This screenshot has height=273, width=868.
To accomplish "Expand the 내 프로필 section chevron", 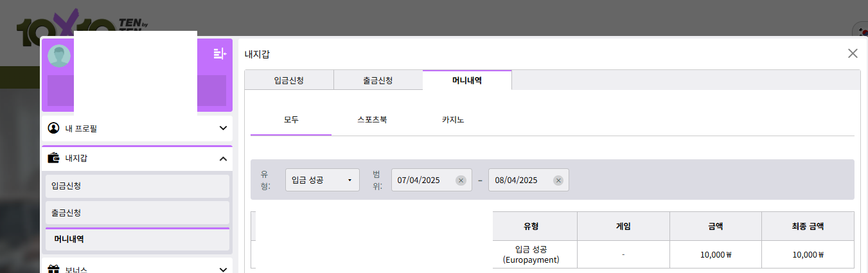I will pos(223,128).
